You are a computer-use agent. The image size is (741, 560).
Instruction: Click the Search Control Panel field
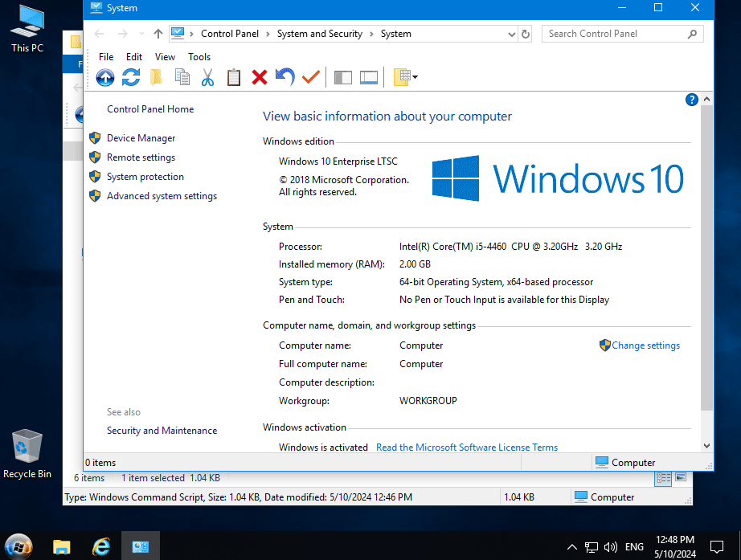click(x=622, y=34)
